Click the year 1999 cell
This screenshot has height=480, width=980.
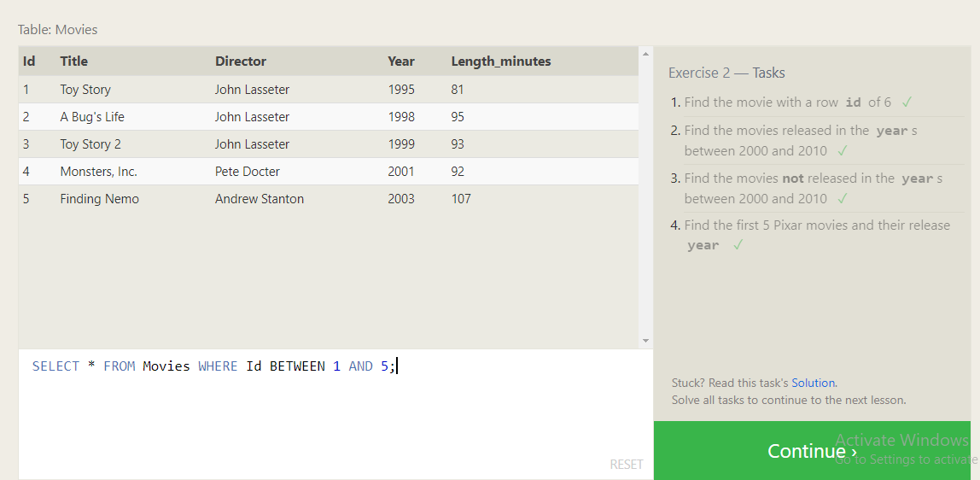[x=401, y=144]
